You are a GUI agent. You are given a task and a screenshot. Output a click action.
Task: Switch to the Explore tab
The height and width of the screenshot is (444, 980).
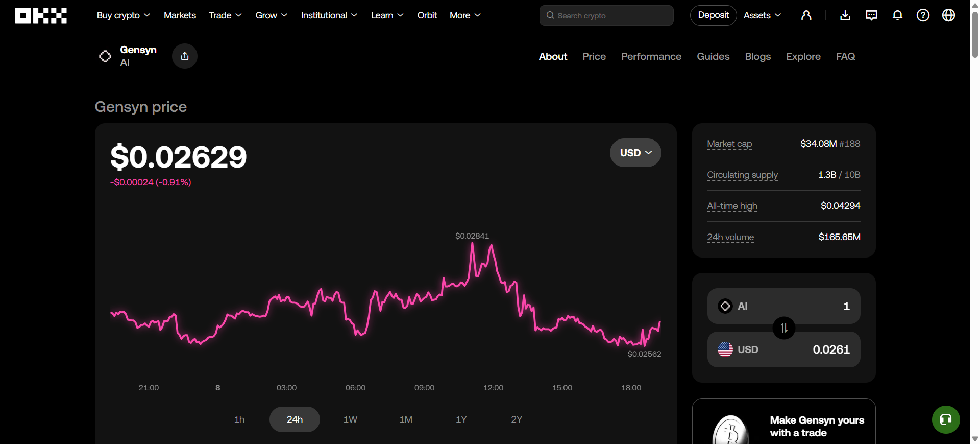(803, 56)
